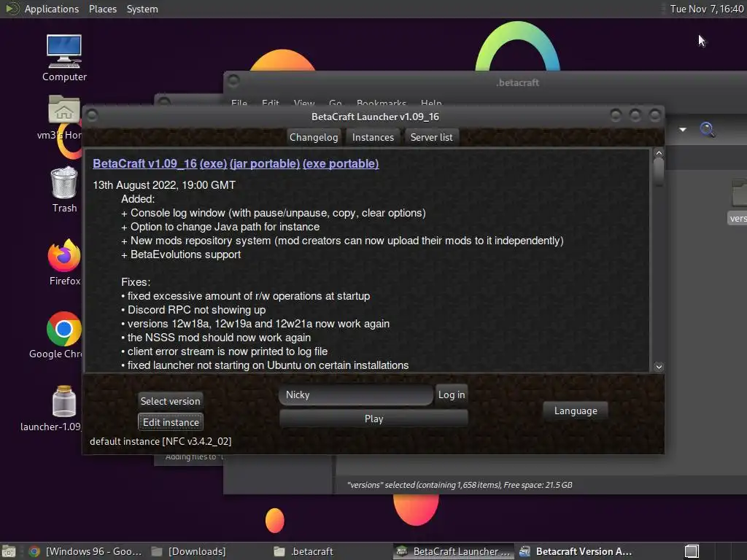Click the show desktop icon in bottom panel
747x560 pixels.
9,551
